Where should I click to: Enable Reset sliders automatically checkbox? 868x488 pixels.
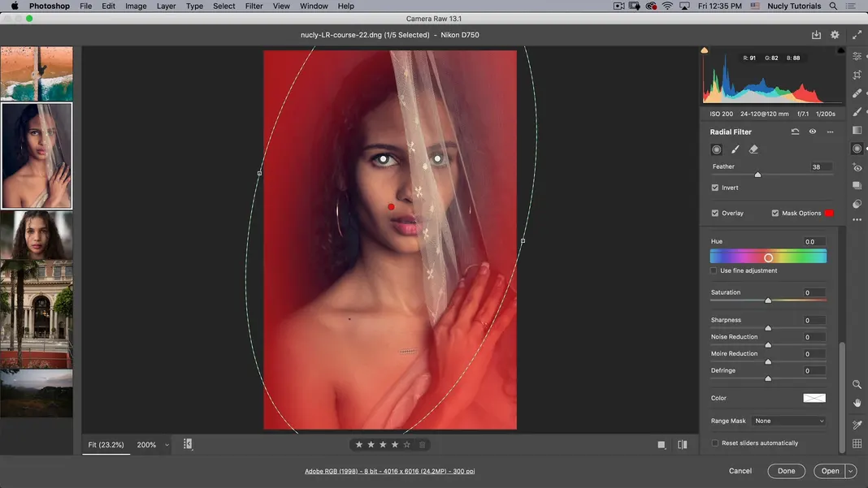(714, 443)
